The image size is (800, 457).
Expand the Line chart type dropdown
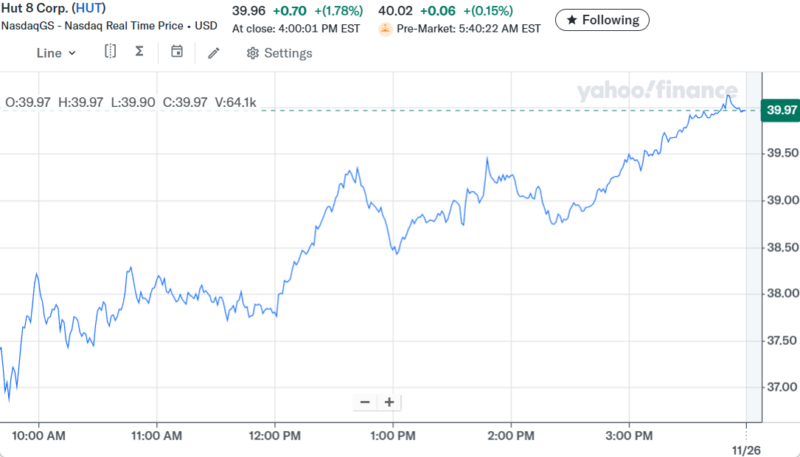coord(57,53)
